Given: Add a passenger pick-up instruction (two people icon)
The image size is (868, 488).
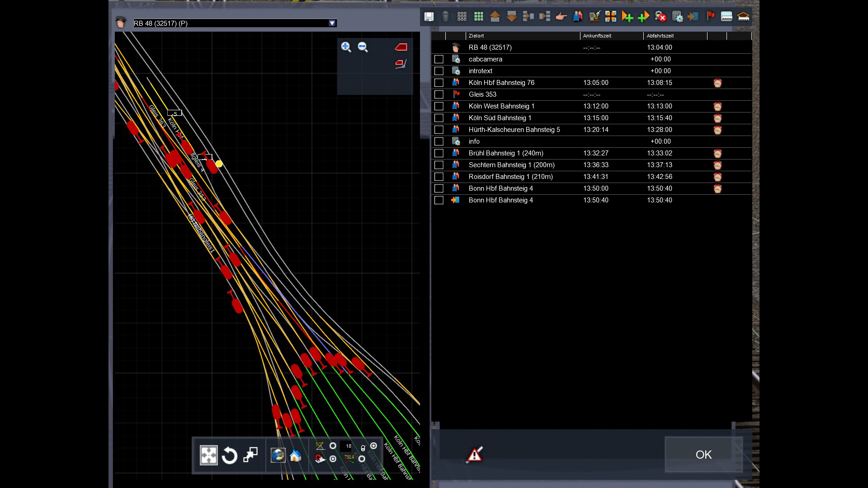Looking at the screenshot, I should (x=578, y=17).
